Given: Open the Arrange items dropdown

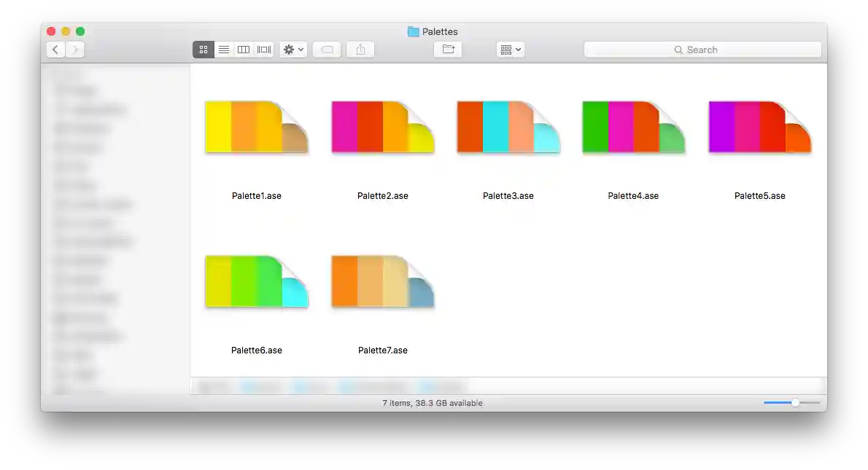Looking at the screenshot, I should (511, 50).
